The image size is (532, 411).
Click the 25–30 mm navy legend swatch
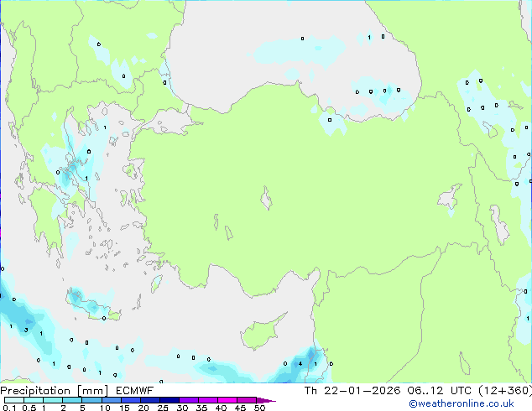(169, 400)
